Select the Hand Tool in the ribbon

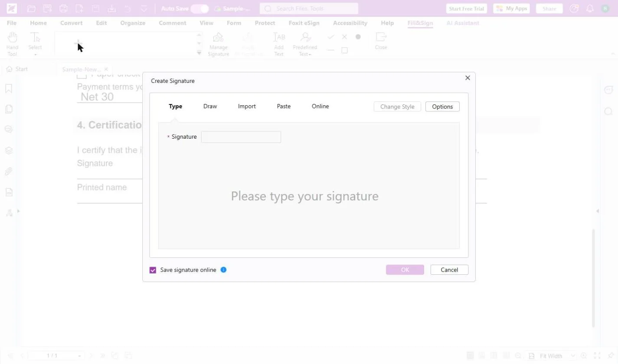coord(12,43)
